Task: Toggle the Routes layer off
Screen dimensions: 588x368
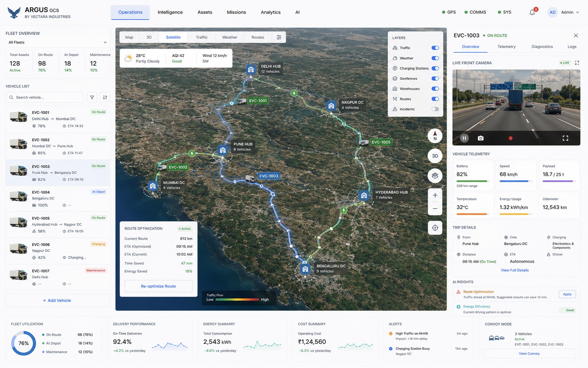Action: coord(435,99)
